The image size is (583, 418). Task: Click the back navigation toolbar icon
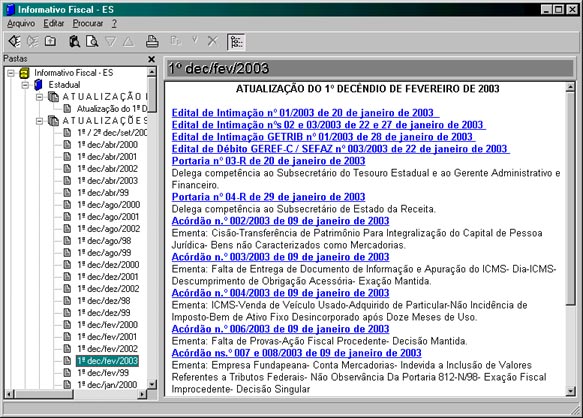point(15,41)
